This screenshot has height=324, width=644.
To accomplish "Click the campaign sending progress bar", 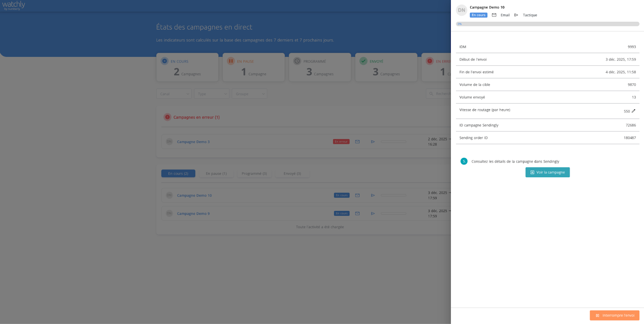I will (547, 24).
